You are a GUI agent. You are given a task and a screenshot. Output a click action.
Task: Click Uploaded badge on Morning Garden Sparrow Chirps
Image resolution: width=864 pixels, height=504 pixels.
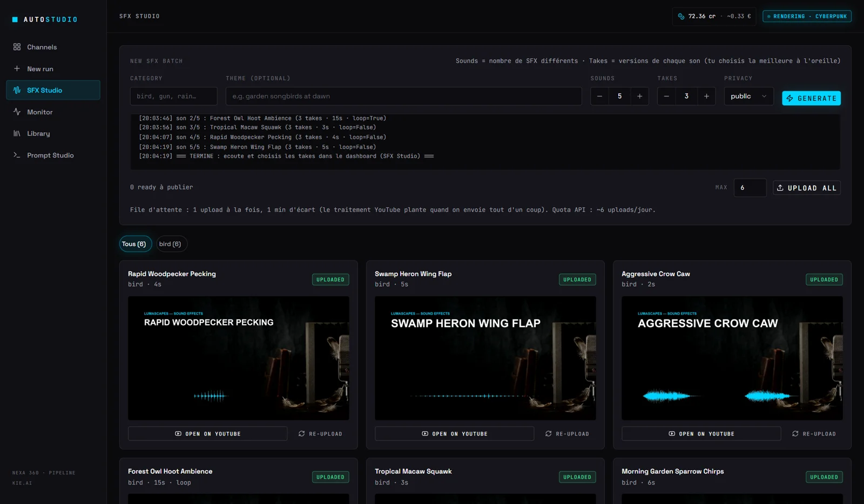click(x=824, y=477)
